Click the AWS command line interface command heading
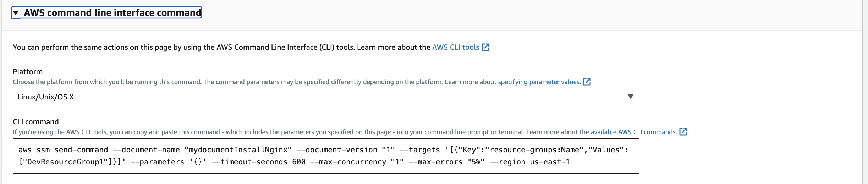868x184 pixels. tap(112, 13)
